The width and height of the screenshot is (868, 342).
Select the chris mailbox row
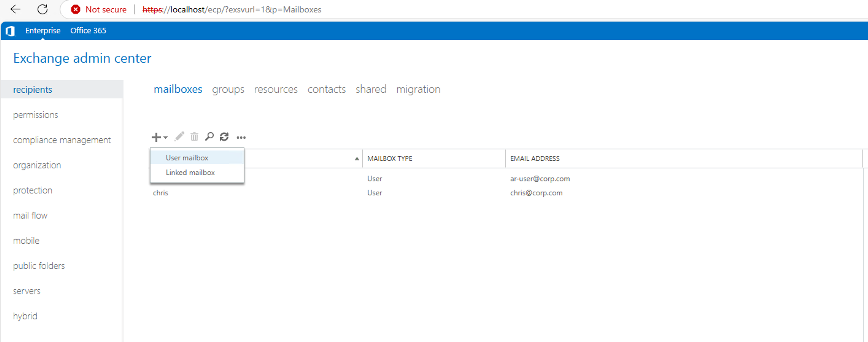click(x=506, y=193)
